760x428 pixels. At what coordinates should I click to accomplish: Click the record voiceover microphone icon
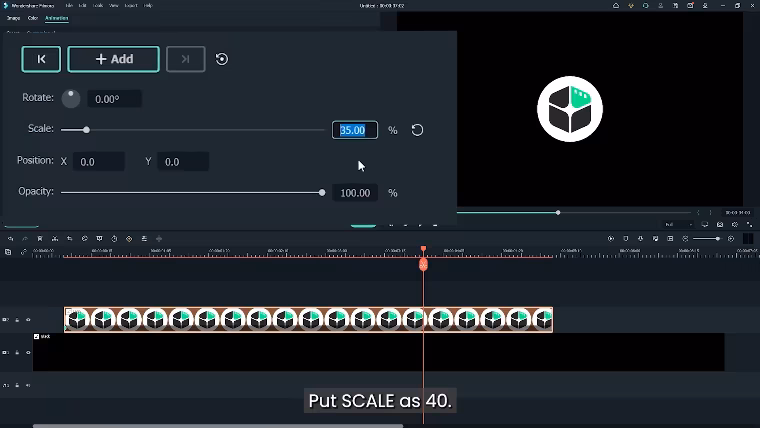click(640, 238)
